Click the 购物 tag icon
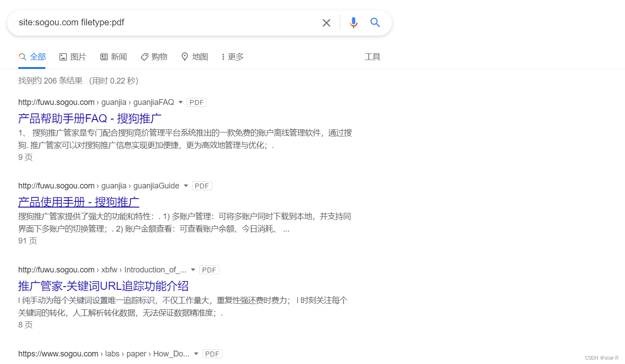625x364 pixels. (x=144, y=57)
